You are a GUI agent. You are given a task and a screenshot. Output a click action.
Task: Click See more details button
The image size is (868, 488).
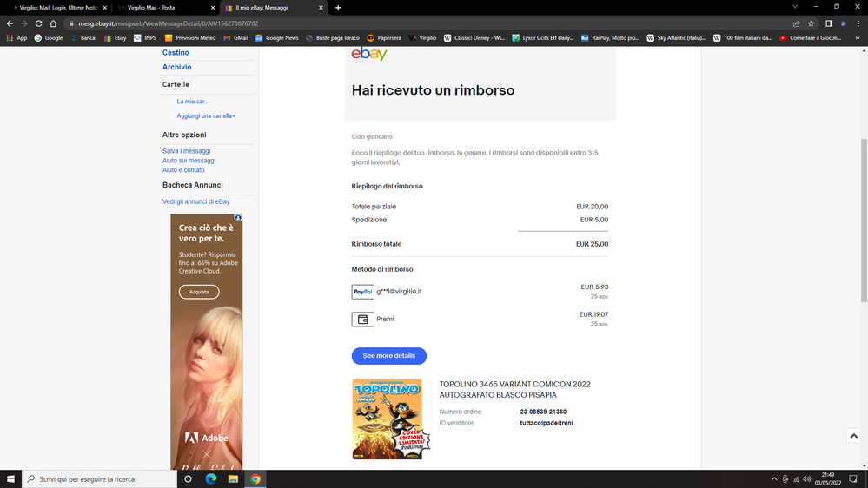[388, 356]
